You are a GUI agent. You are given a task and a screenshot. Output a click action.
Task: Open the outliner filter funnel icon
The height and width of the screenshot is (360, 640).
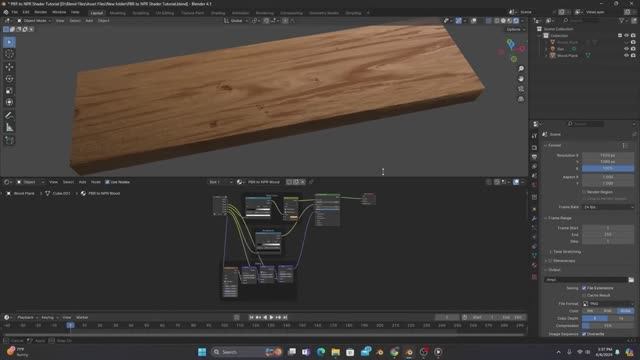(622, 20)
